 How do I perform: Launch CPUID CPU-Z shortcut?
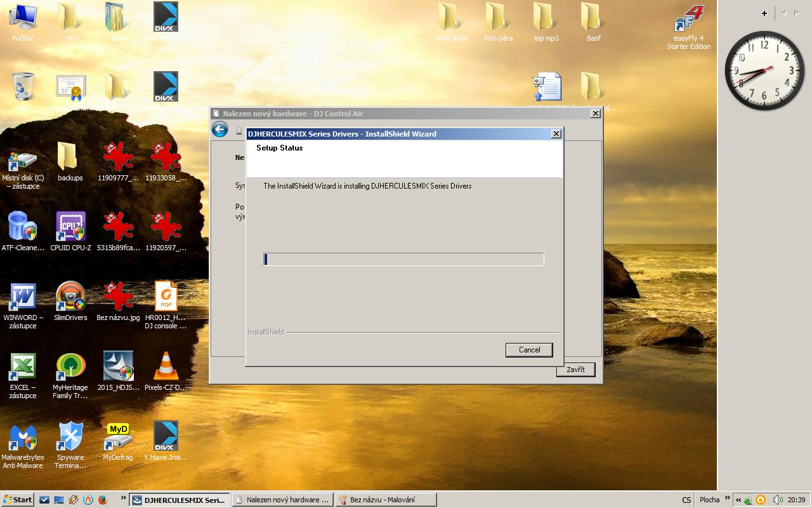click(x=70, y=232)
